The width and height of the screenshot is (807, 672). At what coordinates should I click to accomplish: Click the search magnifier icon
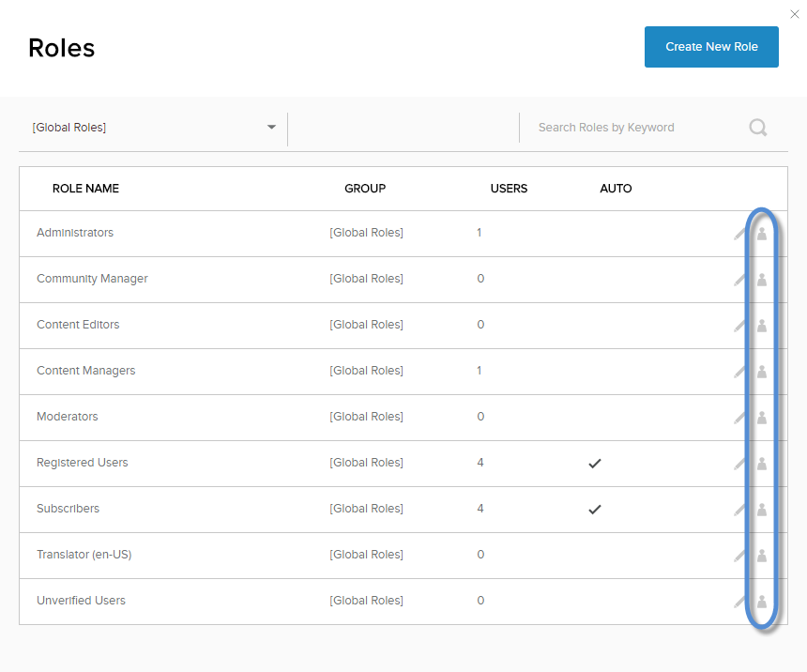click(x=758, y=128)
